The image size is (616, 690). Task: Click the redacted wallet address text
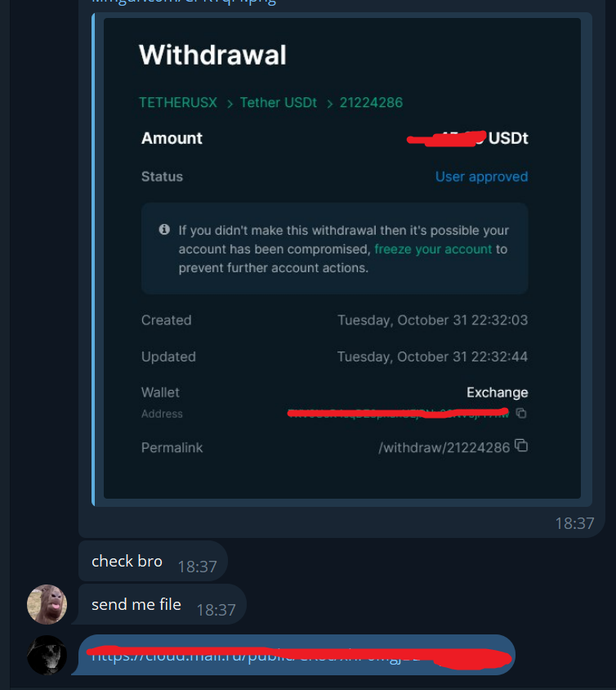(398, 413)
